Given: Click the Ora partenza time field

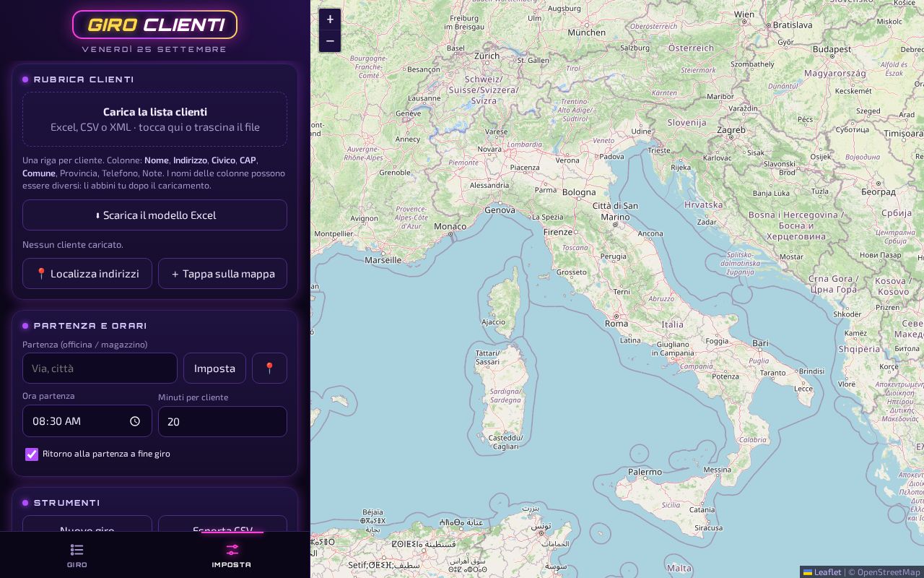Looking at the screenshot, I should coord(87,421).
